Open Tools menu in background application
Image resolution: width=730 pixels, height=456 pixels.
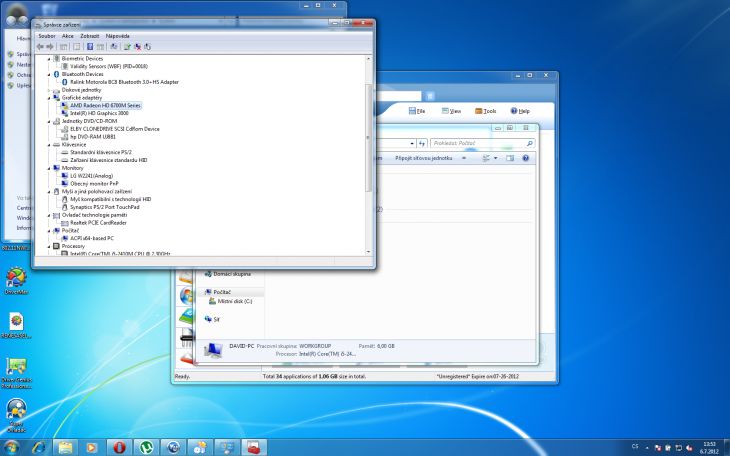click(486, 111)
